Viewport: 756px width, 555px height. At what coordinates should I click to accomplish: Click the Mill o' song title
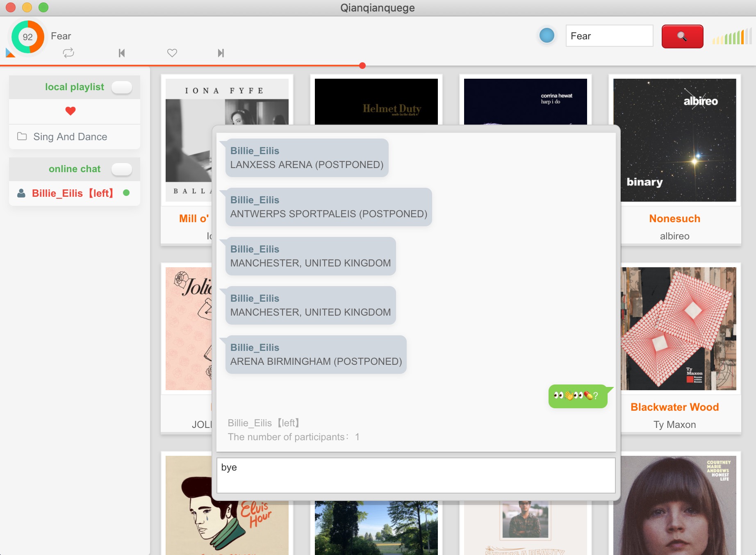(194, 218)
